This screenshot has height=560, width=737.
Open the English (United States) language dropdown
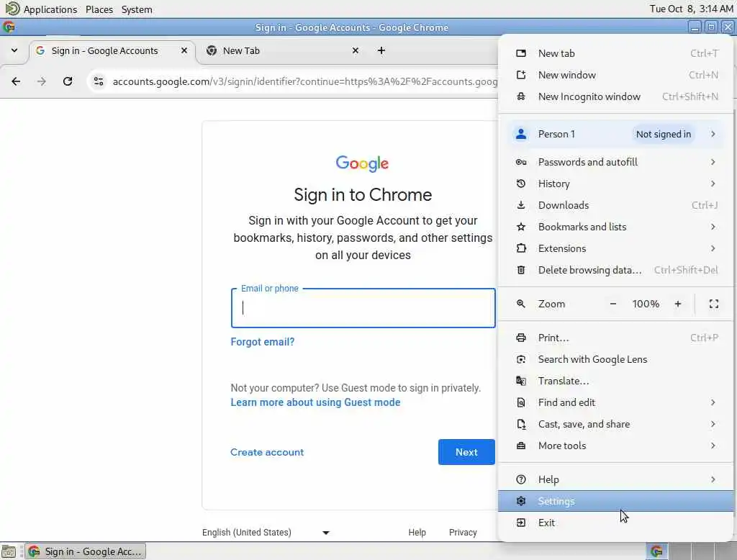[x=266, y=532]
